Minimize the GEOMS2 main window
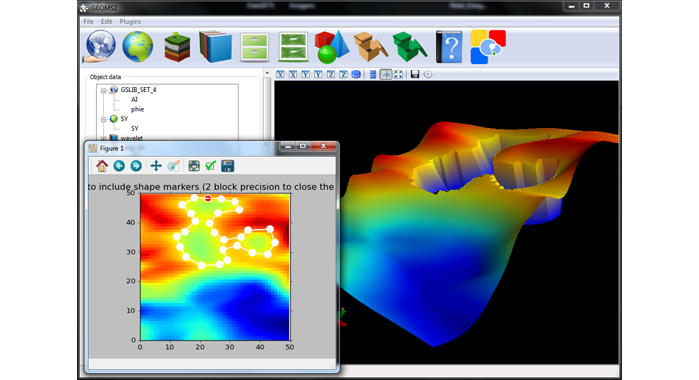The height and width of the screenshot is (380, 699). [x=571, y=6]
